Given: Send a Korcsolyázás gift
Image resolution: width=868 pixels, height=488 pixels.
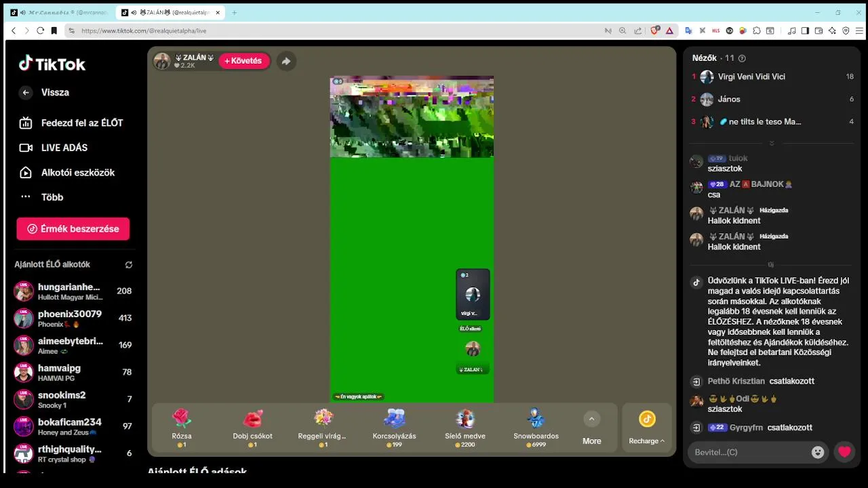Looking at the screenshot, I should pos(394,428).
